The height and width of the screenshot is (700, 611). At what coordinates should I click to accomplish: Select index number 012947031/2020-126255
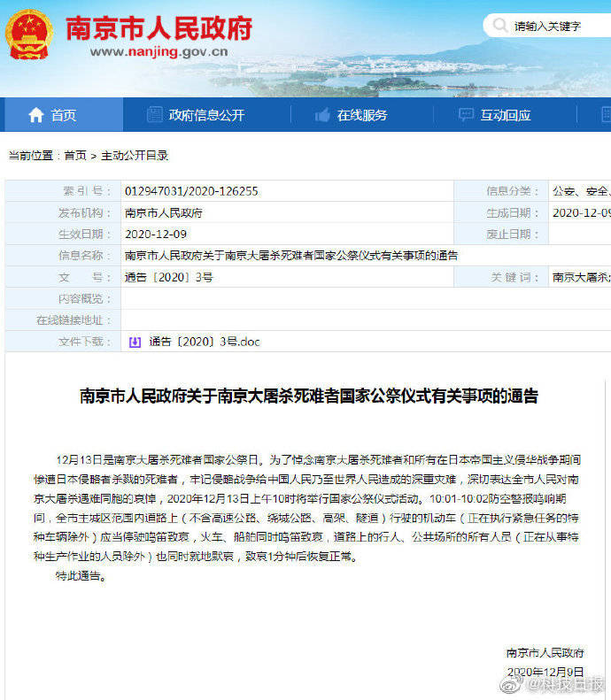(x=191, y=191)
